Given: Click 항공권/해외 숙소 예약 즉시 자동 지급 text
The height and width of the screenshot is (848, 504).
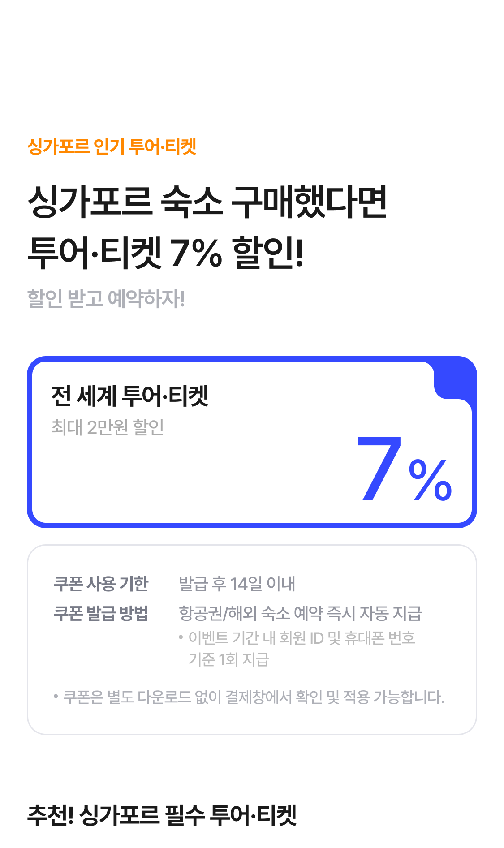Looking at the screenshot, I should [x=300, y=613].
